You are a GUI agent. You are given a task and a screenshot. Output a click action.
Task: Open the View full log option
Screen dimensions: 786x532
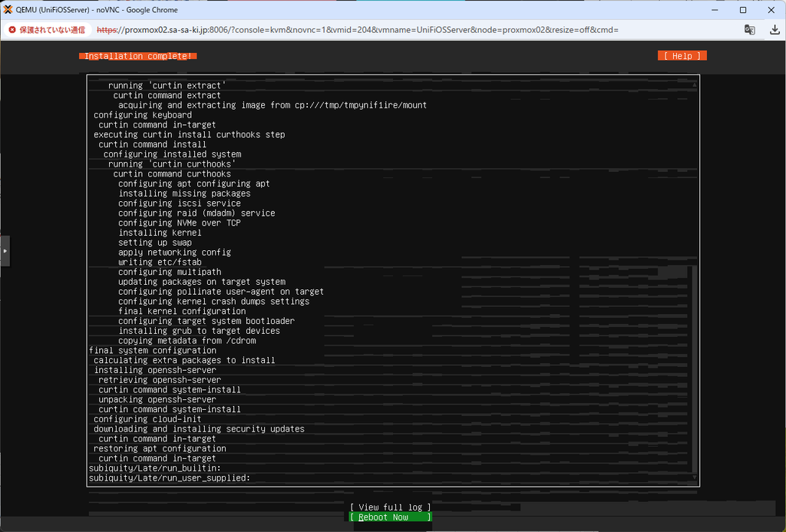[x=391, y=507]
